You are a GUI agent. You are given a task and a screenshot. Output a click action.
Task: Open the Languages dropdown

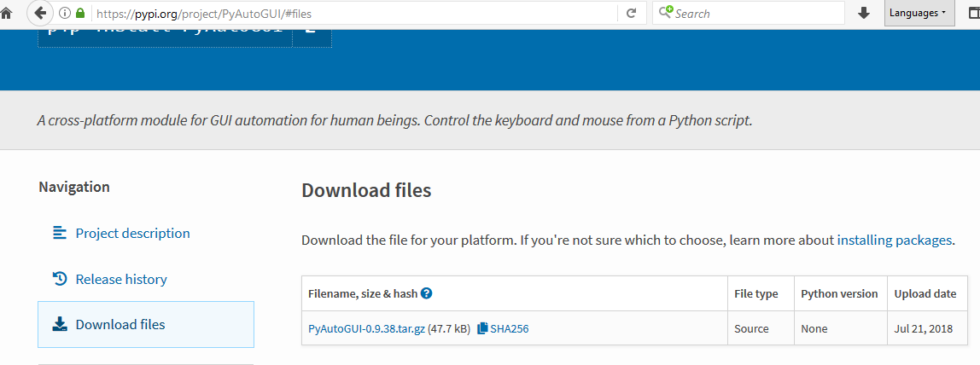click(919, 14)
